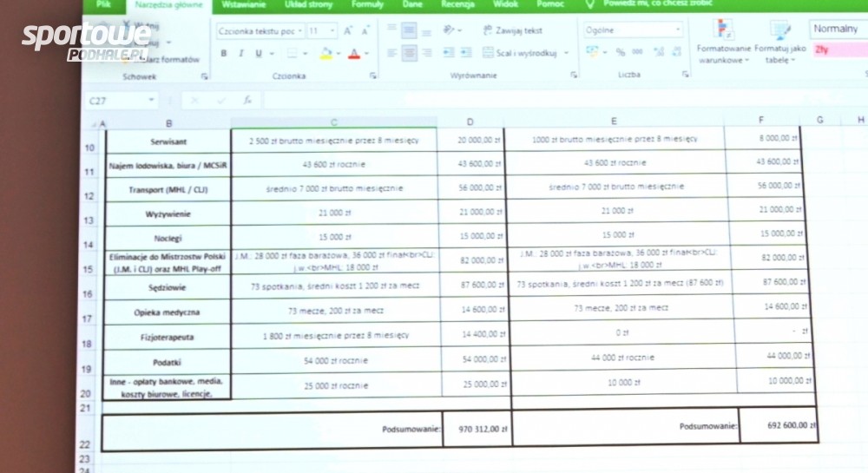Open Formatowanie warunkowe conditional formatting
The height and width of the screenshot is (473, 868).
point(721,43)
